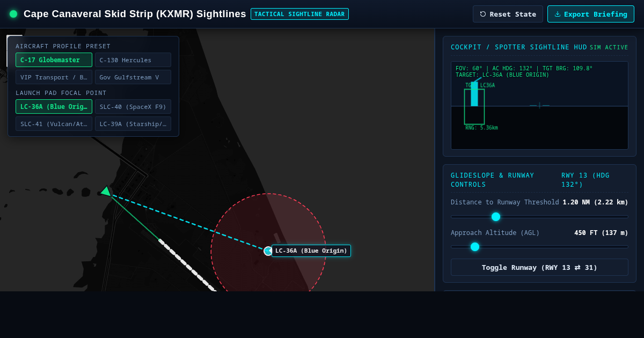This screenshot has height=338, width=644.
Task: Click the green status indicator dot
Action: 13,14
